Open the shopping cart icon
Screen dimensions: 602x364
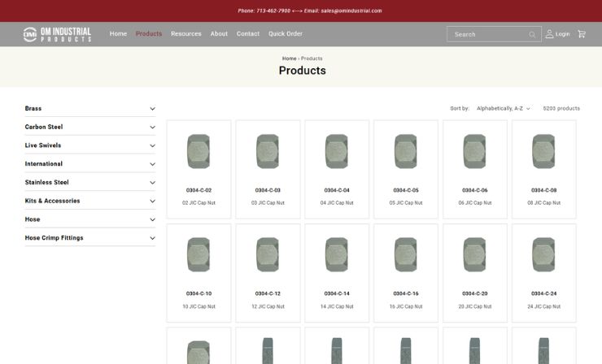coord(582,34)
